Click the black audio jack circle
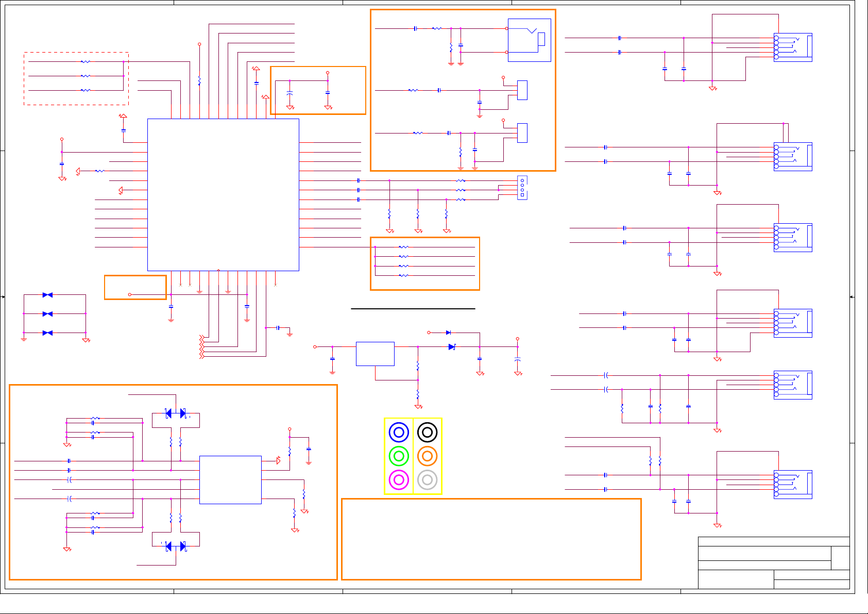The height and width of the screenshot is (614, 868). tap(427, 432)
